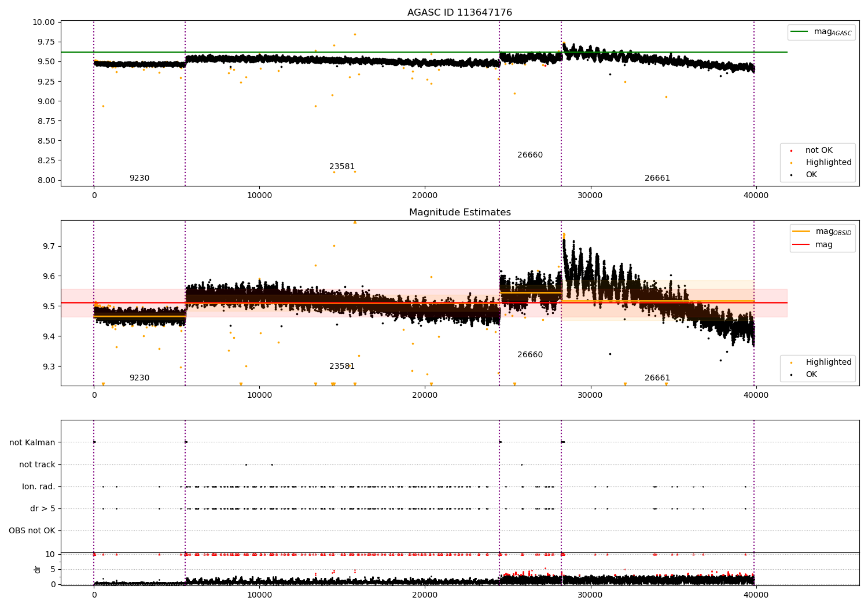Click the 20000 x-tick under the bottom plot
Screen dimensions: 868x608
pos(425,595)
